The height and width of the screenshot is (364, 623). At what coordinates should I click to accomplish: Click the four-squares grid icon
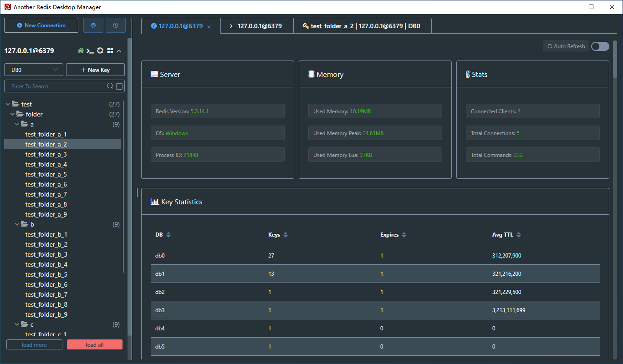click(x=110, y=51)
